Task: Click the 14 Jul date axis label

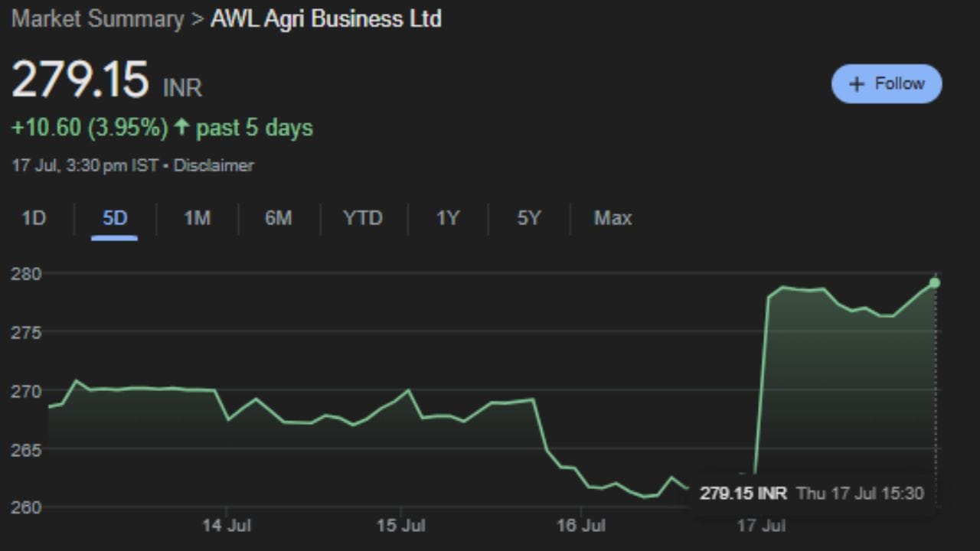Action: 226,527
